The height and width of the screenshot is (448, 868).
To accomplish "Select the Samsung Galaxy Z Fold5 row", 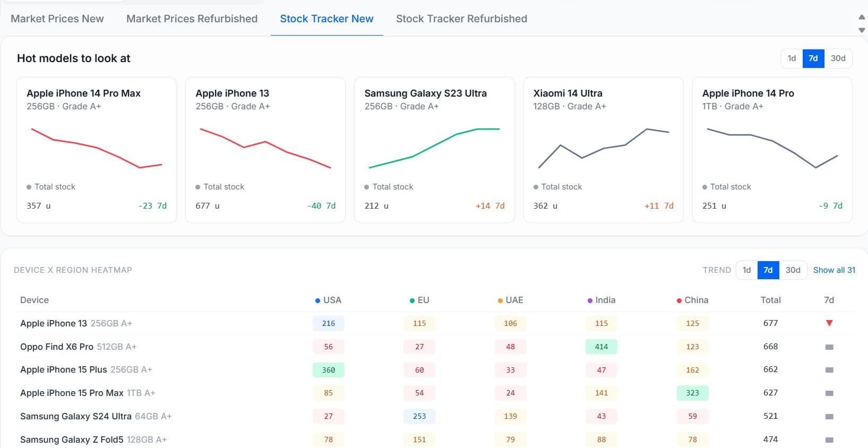I will tap(434, 440).
